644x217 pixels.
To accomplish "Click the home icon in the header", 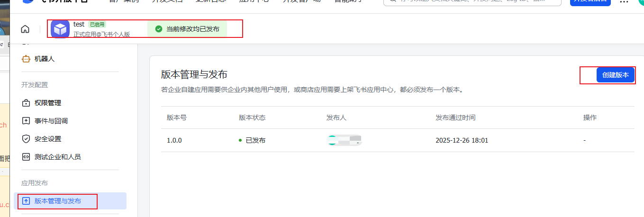I will tap(25, 29).
